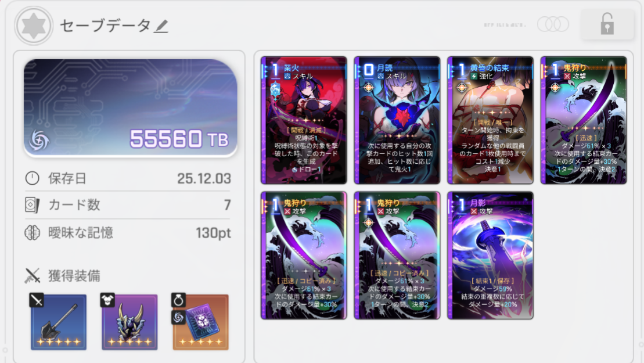
Task: Open the 黄昏の結束 enhancement card
Action: pyautogui.click(x=490, y=120)
